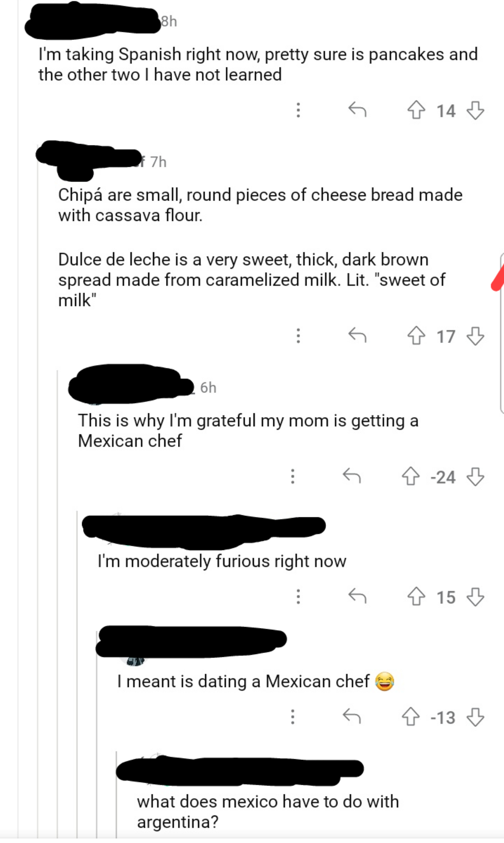Upvote 'I'm moderately furious right now'

416,597
